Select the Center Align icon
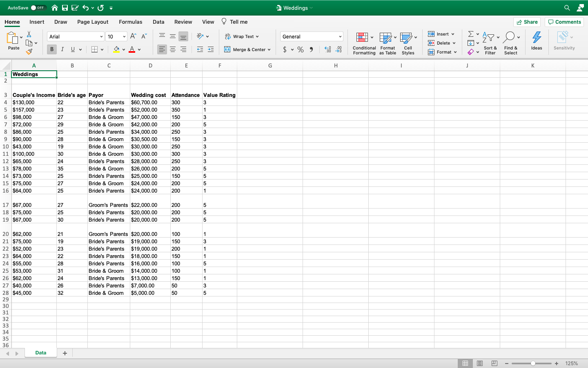The width and height of the screenshot is (588, 368). point(172,49)
